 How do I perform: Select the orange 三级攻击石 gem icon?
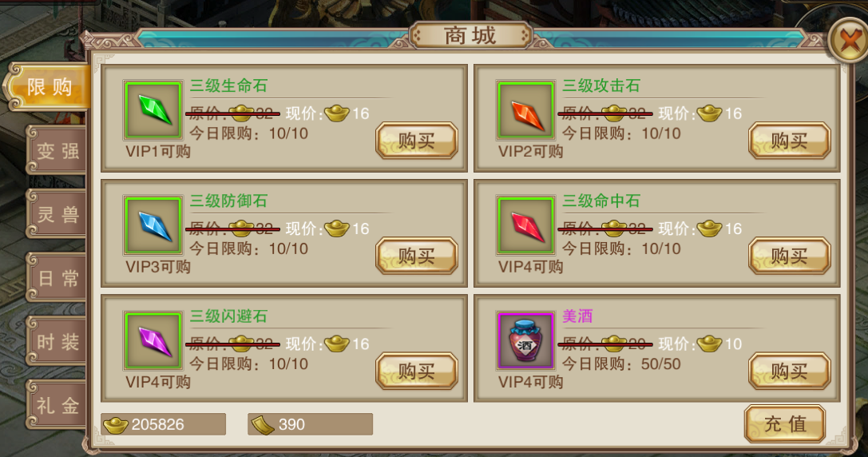coord(526,109)
